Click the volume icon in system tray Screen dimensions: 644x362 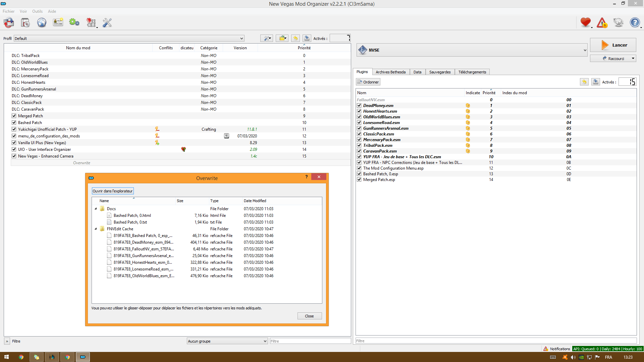[x=573, y=357]
